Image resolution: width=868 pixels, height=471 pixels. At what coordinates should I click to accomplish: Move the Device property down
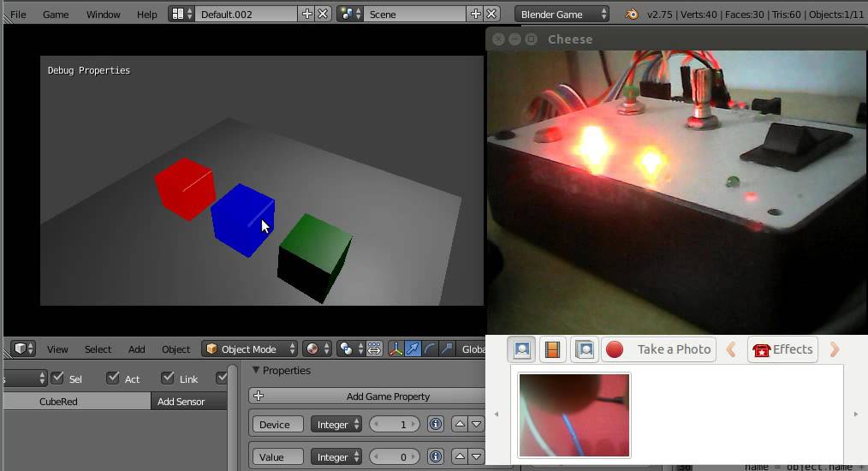(x=476, y=425)
